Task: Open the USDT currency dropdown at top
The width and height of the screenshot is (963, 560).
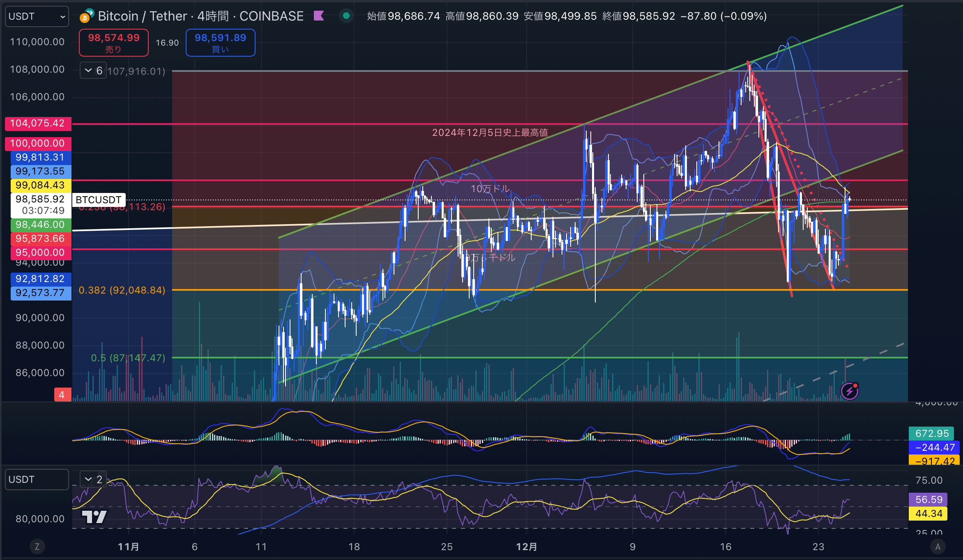Action: click(37, 16)
